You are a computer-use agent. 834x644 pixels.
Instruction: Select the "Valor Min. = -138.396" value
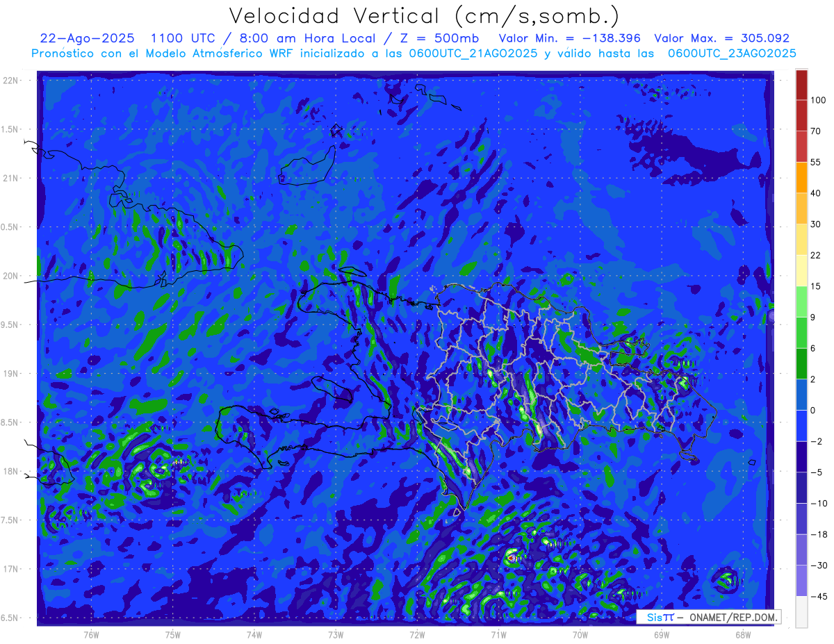coord(570,38)
